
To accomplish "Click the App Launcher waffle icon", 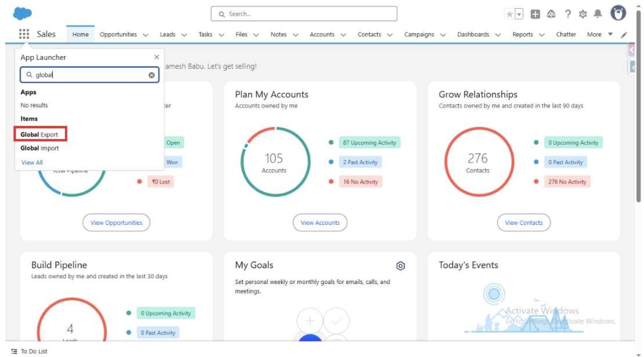I will (x=24, y=34).
